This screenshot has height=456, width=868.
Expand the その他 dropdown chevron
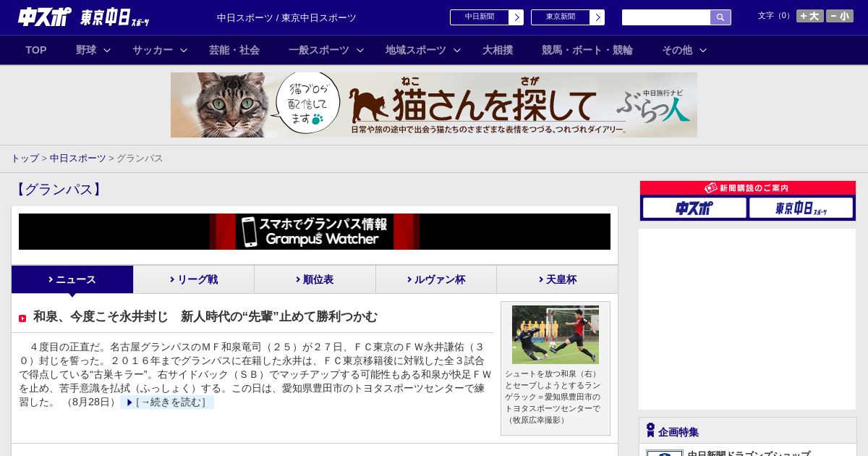[703, 50]
